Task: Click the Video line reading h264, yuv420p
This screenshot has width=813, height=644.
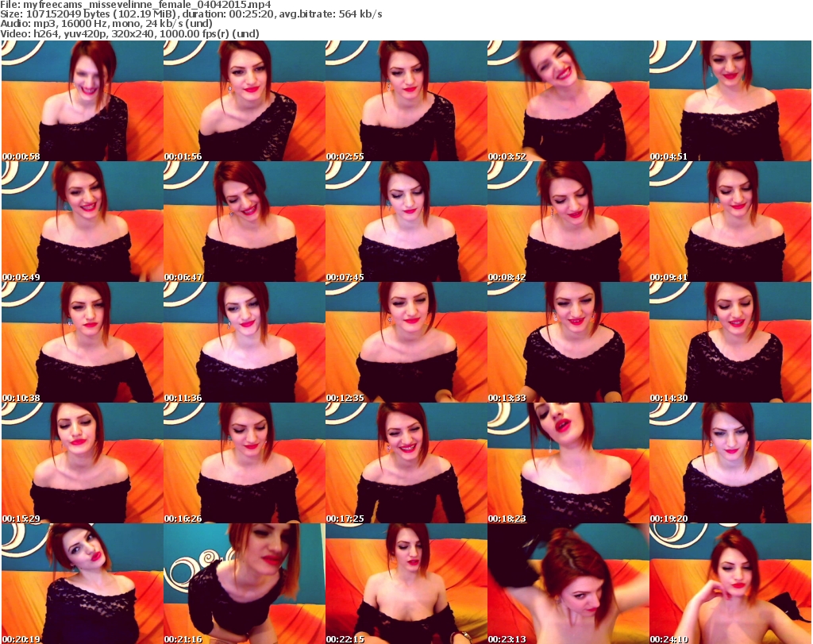Action: [x=129, y=33]
